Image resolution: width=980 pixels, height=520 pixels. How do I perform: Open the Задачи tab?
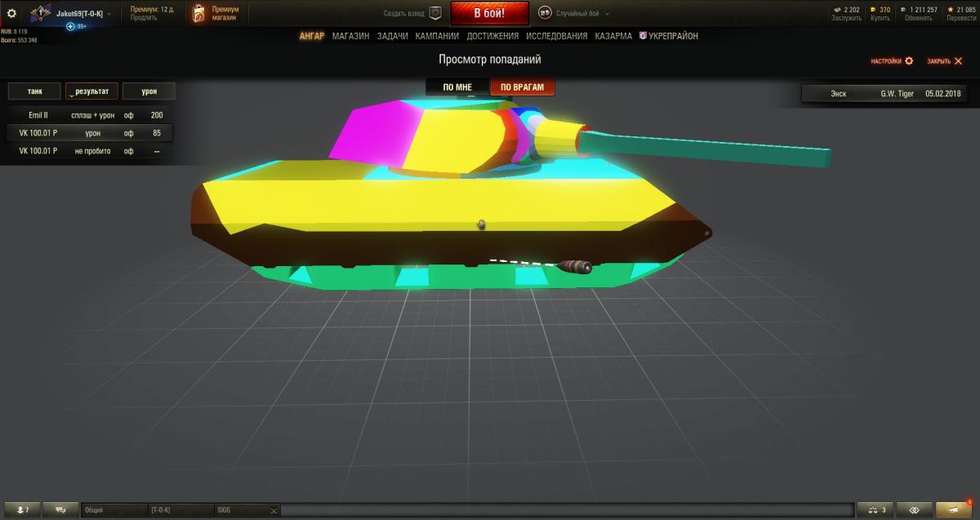(392, 36)
